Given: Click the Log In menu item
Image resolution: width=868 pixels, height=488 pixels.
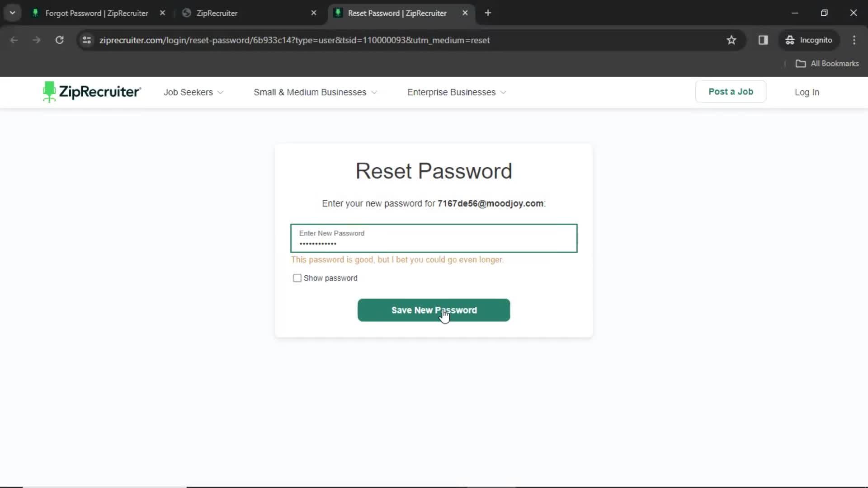Looking at the screenshot, I should click(x=807, y=92).
